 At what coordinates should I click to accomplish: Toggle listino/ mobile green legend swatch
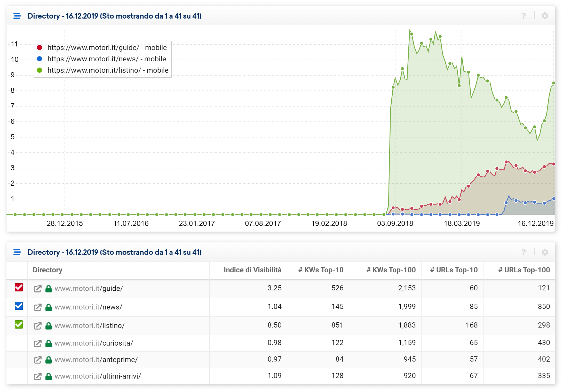[39, 70]
